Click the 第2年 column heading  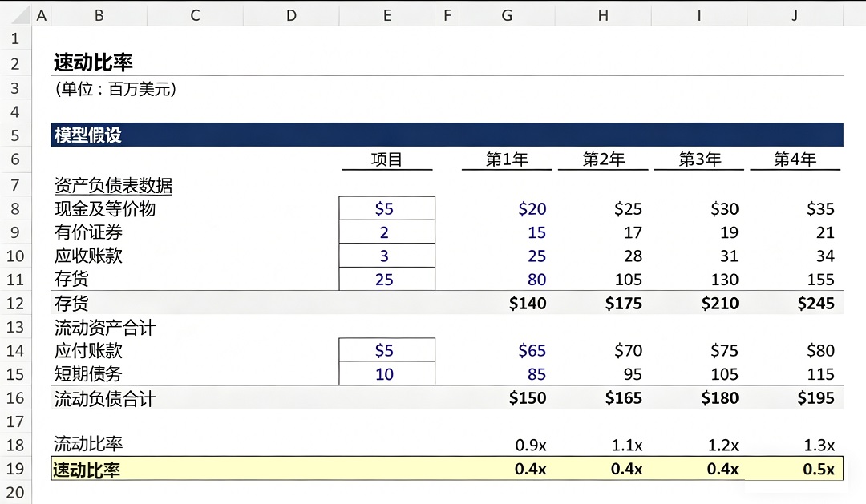(604, 159)
